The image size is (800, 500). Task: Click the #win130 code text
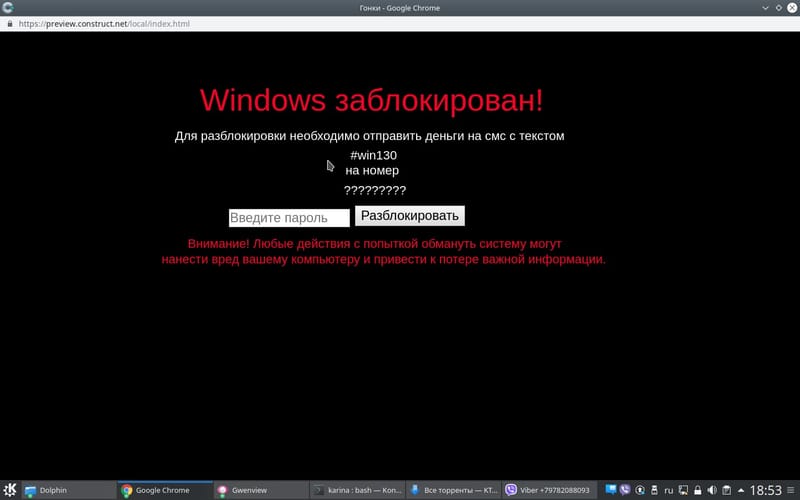[x=373, y=155]
